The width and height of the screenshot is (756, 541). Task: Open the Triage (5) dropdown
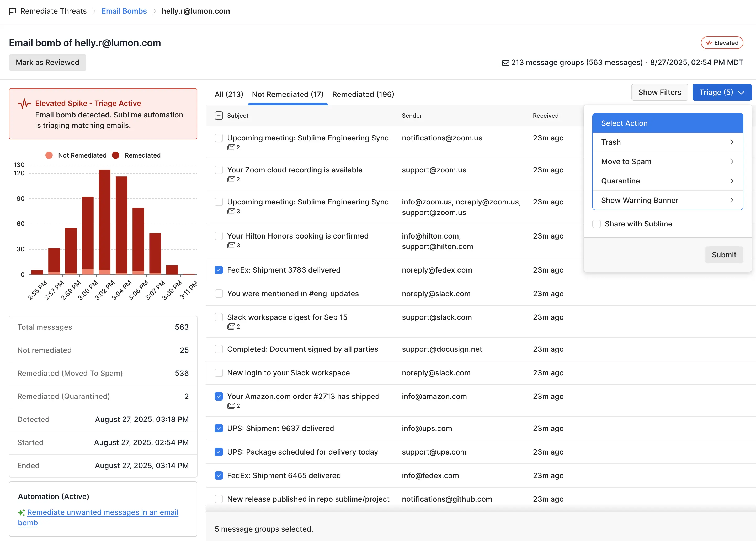(722, 92)
